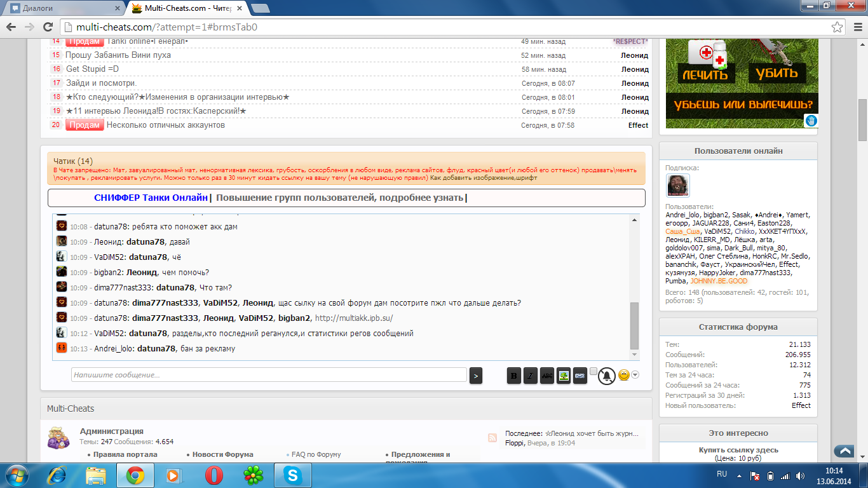Open Skype from the taskbar

(x=292, y=475)
